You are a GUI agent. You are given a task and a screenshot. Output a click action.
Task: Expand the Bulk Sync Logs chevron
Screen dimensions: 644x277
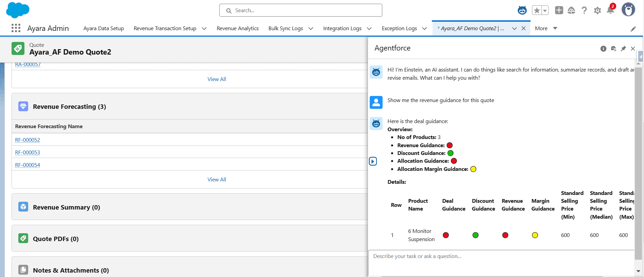pyautogui.click(x=311, y=28)
